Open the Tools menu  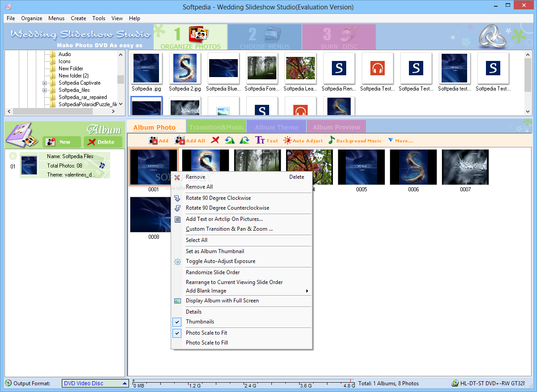point(99,18)
